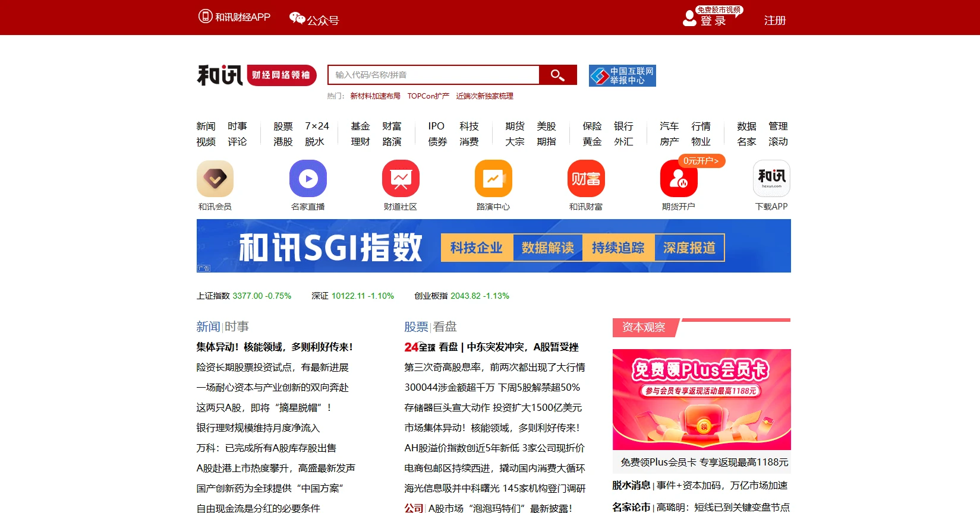The width and height of the screenshot is (980, 513).
Task: Click into the stock code search field
Action: 433,75
